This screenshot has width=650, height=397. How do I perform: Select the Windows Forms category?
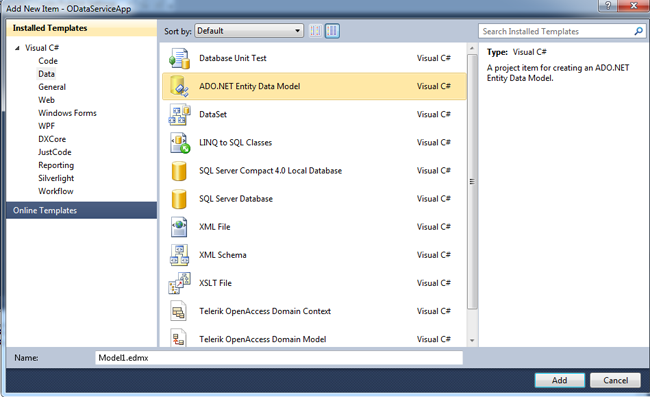click(67, 113)
